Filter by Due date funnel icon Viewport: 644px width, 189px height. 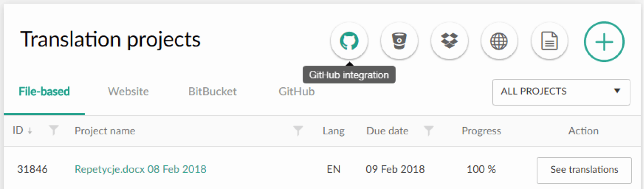[429, 131]
